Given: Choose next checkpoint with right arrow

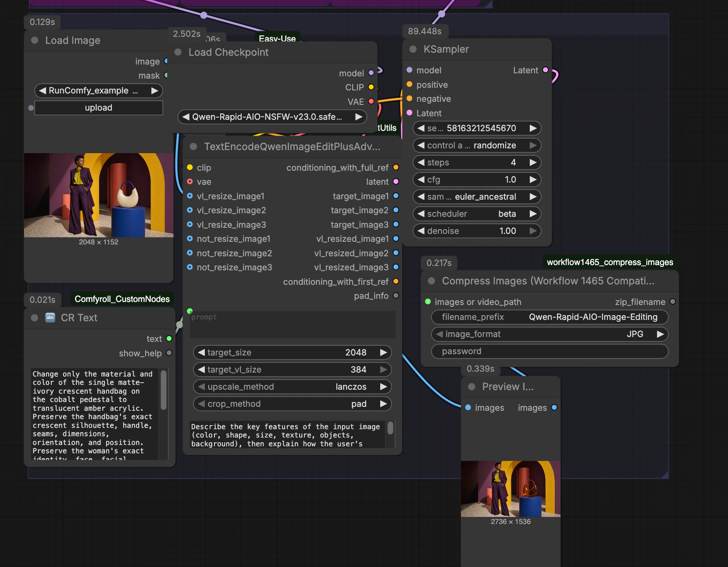Looking at the screenshot, I should point(359,117).
